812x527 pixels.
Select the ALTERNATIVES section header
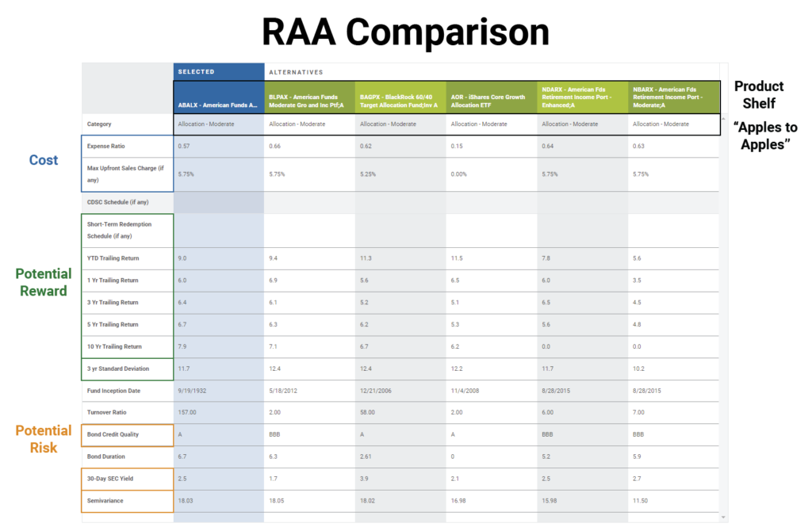pyautogui.click(x=297, y=71)
